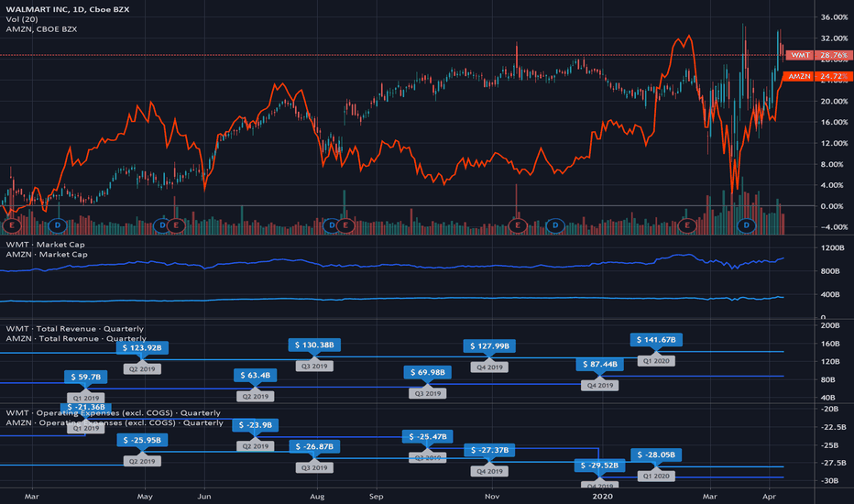Click the 200B revenue axis value
854x504 pixels.
pos(830,325)
